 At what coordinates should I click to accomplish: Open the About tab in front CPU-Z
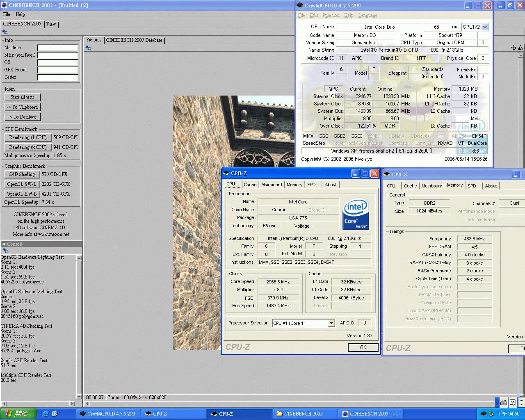click(331, 185)
